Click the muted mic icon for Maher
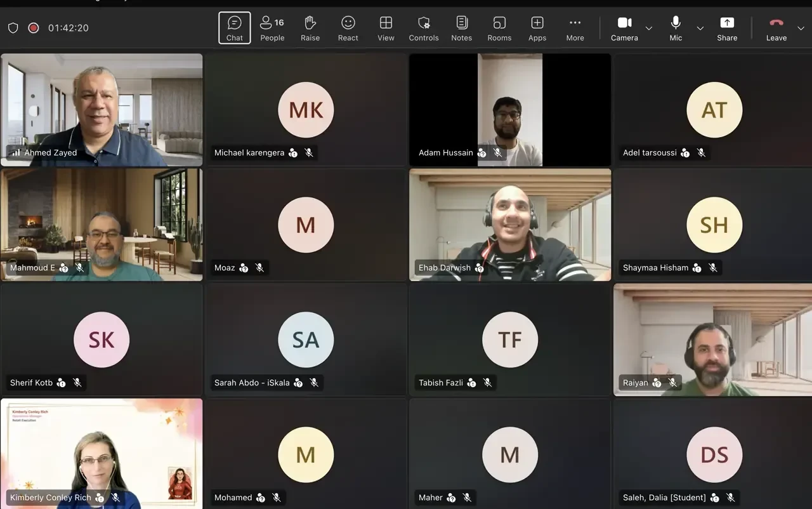 pyautogui.click(x=467, y=498)
